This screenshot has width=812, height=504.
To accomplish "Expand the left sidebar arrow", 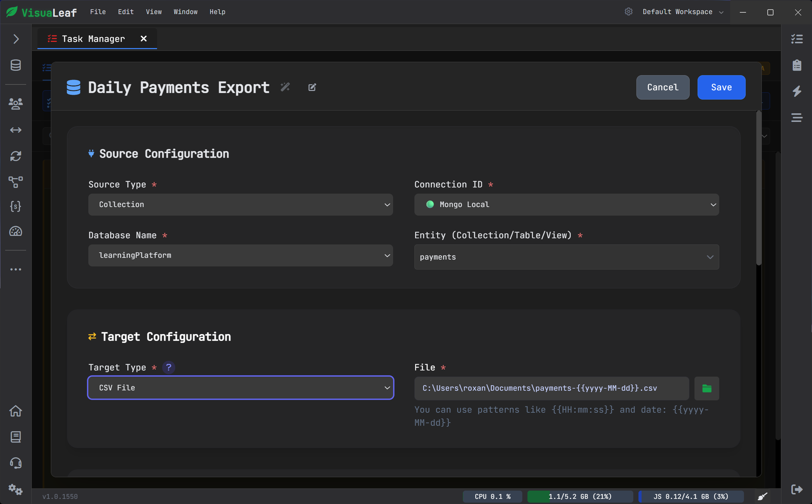I will [16, 39].
